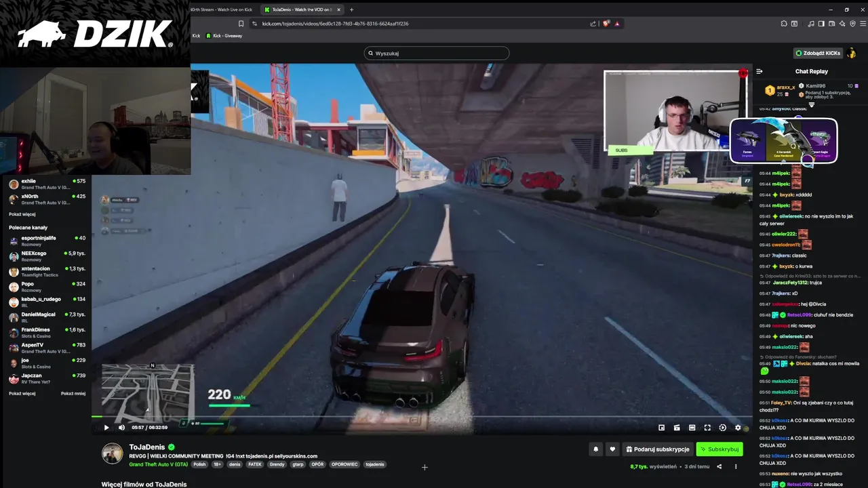868x488 pixels.
Task: Click the Zdobądź KICKs button
Action: tap(818, 53)
